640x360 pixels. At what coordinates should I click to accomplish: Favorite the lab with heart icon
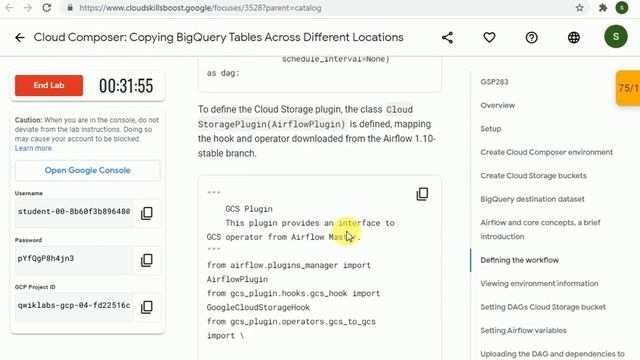tap(489, 38)
